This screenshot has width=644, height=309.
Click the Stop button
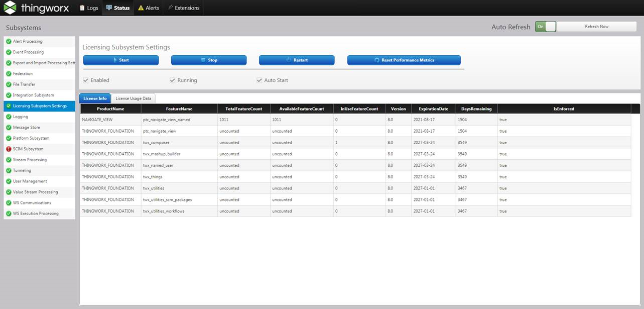tap(209, 60)
